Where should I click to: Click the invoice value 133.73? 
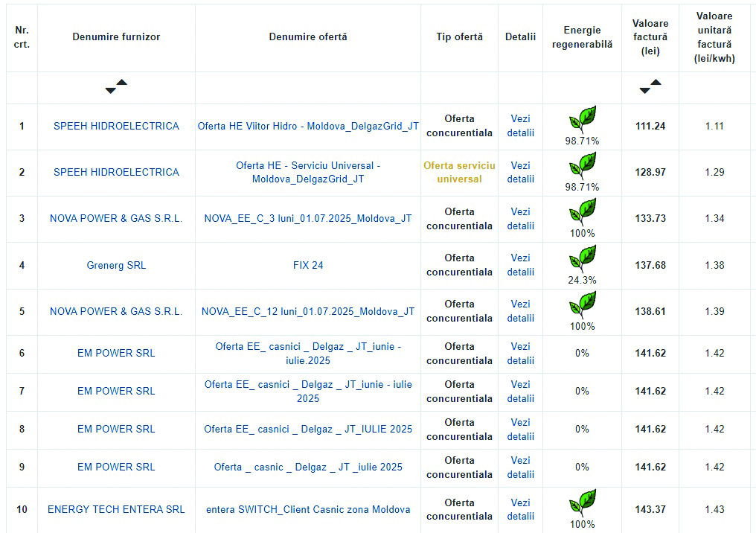coord(650,219)
